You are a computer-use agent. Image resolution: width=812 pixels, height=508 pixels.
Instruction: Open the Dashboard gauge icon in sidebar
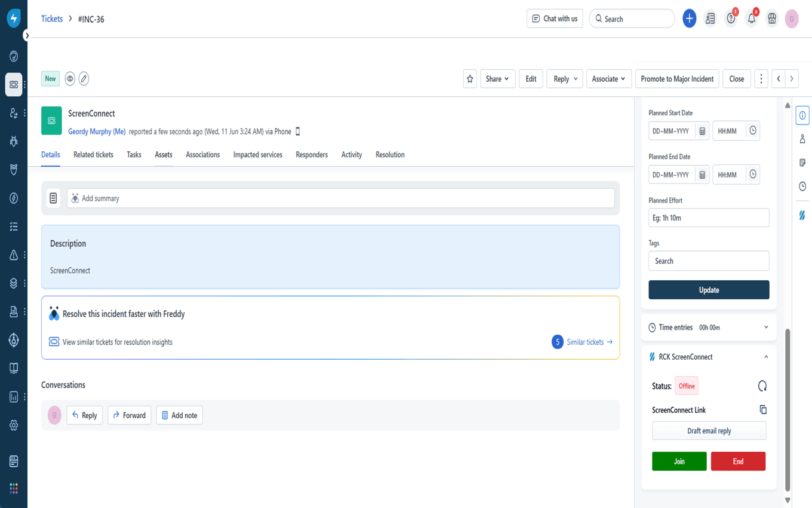click(14, 56)
